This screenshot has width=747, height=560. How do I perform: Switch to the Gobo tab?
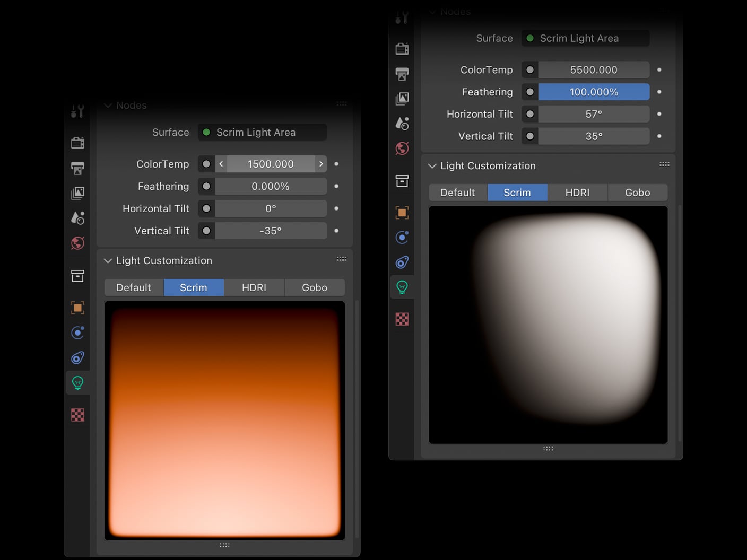click(315, 287)
